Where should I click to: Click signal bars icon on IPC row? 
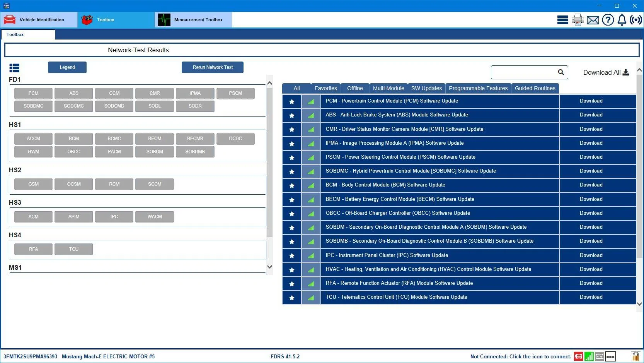click(x=311, y=255)
